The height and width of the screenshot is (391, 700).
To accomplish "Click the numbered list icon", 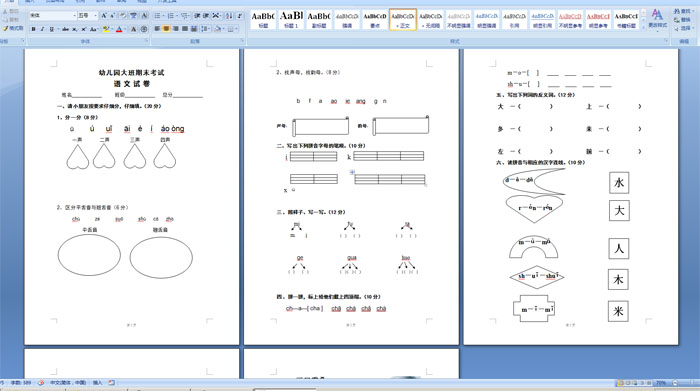I will (171, 16).
